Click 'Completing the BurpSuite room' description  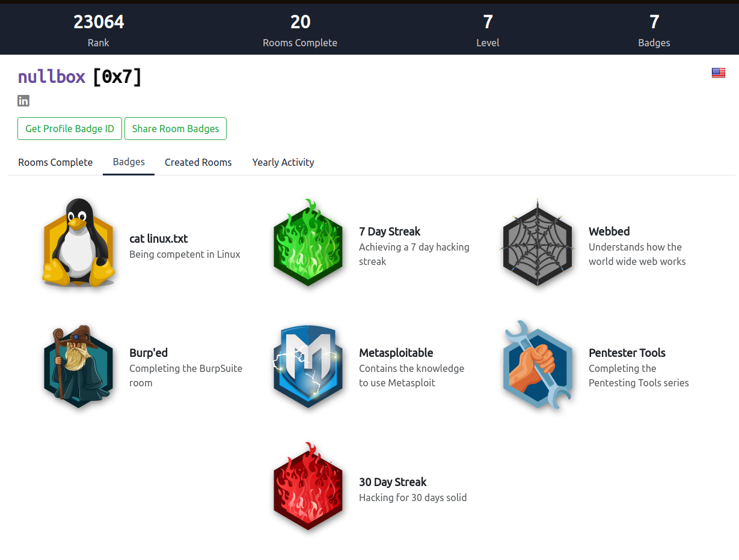pos(186,376)
